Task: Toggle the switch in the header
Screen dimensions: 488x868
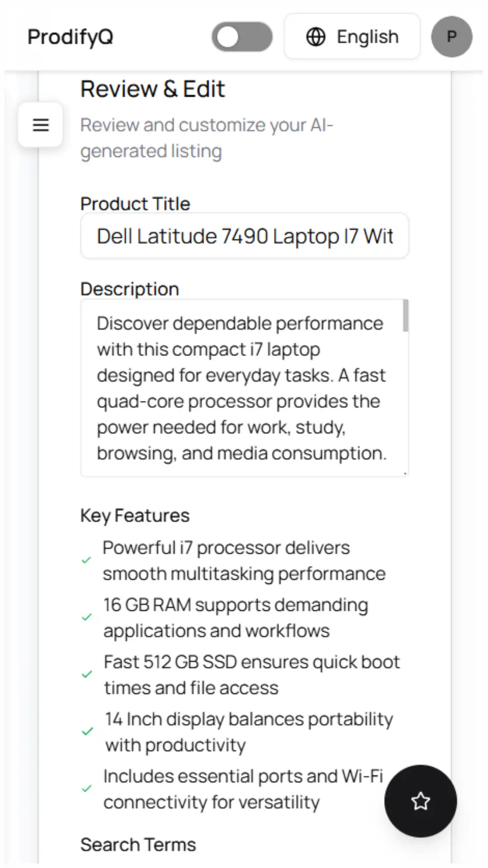Action: click(242, 37)
